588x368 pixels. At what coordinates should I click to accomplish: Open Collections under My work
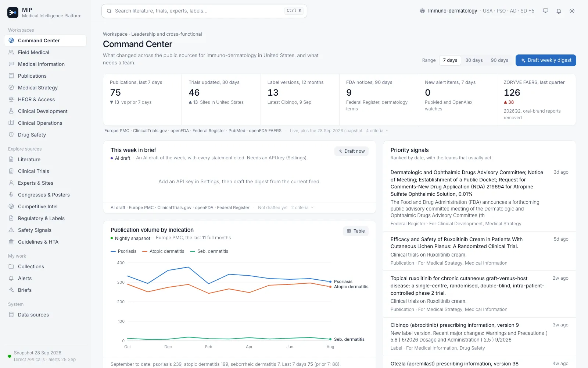(x=45, y=266)
